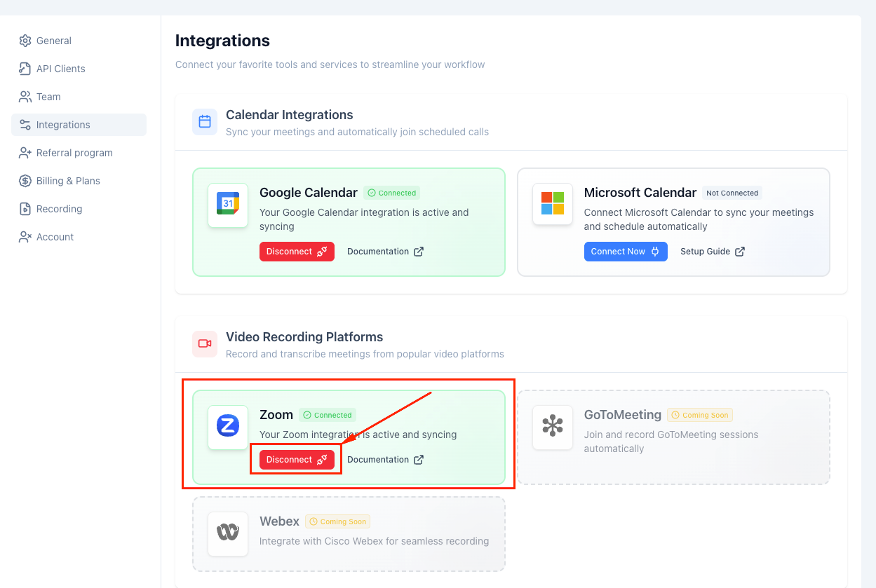
Task: Disconnect the Zoom integration
Action: (295, 459)
